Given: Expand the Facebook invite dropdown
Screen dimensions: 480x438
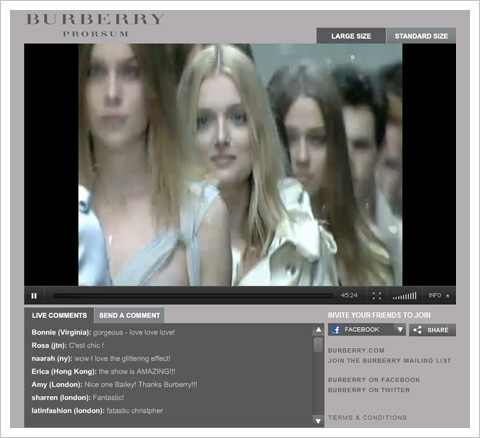Looking at the screenshot, I should 400,330.
